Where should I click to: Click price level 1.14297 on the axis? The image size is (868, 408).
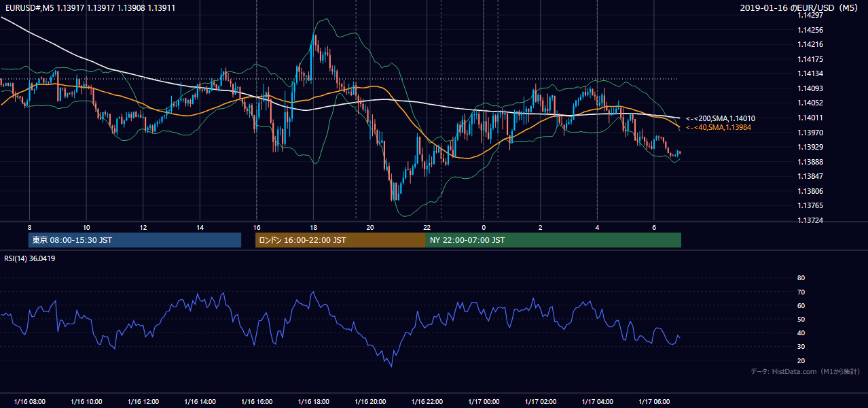click(x=810, y=15)
